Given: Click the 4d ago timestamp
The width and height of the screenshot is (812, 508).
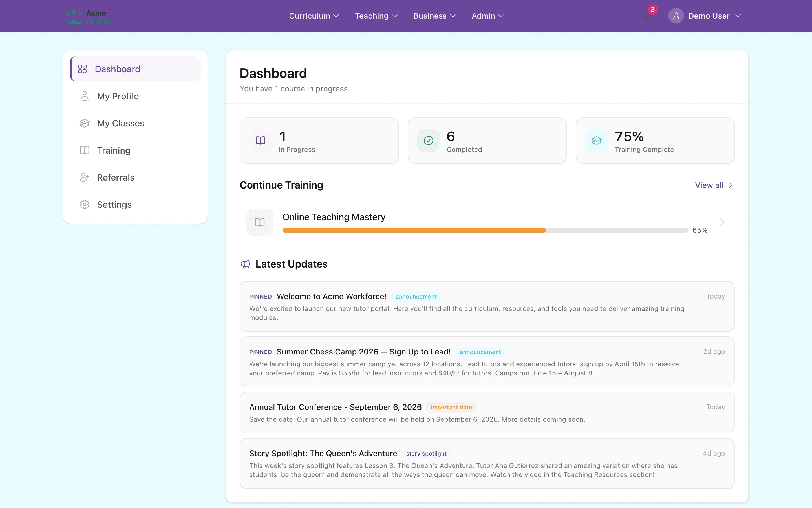Looking at the screenshot, I should 714,453.
